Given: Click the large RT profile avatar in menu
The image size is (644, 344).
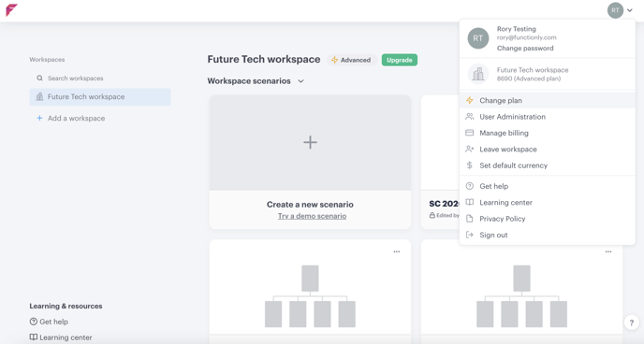Looking at the screenshot, I should click(x=478, y=38).
